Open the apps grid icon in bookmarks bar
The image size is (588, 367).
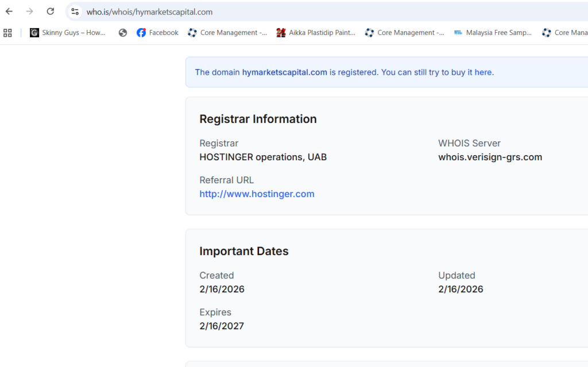(x=7, y=33)
